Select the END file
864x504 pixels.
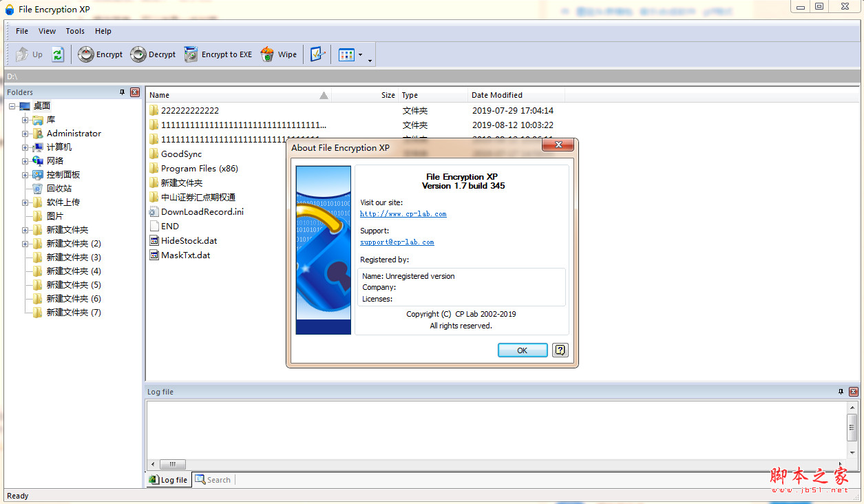170,226
